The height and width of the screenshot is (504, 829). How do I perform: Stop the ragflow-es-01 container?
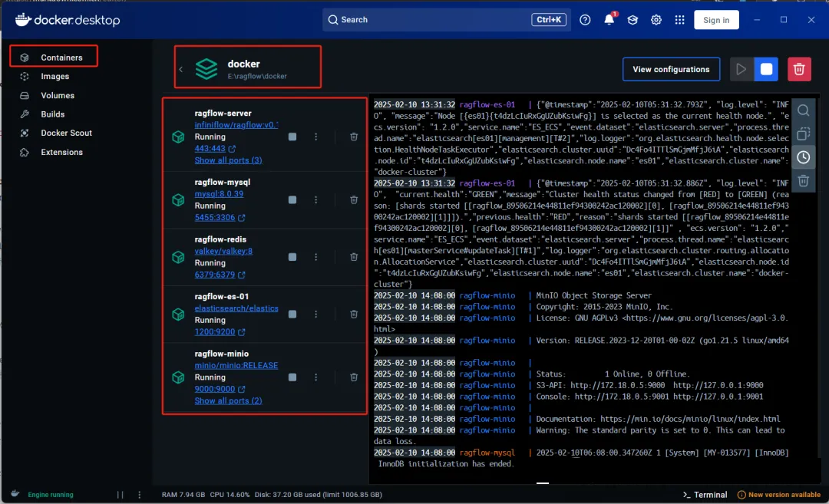[292, 314]
